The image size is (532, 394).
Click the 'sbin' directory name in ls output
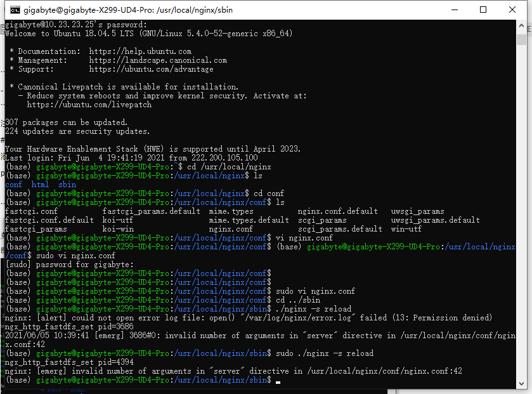[x=67, y=185]
